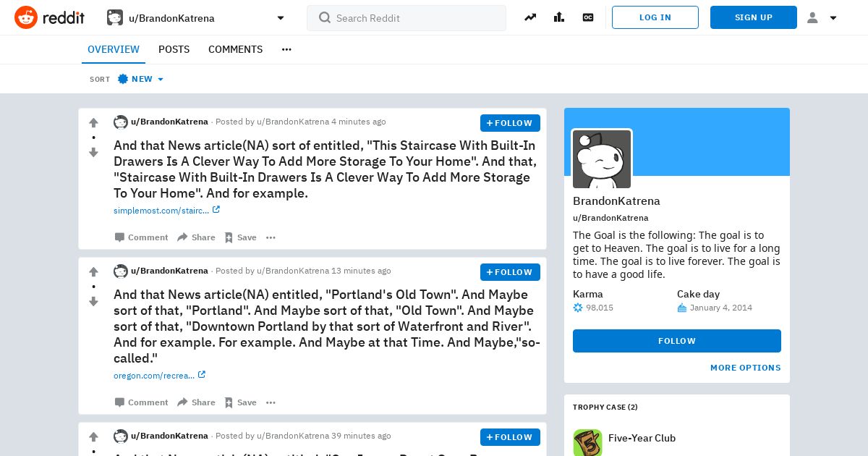Save the staircase drawers post
Image resolution: width=868 pixels, height=456 pixels.
pos(240,237)
